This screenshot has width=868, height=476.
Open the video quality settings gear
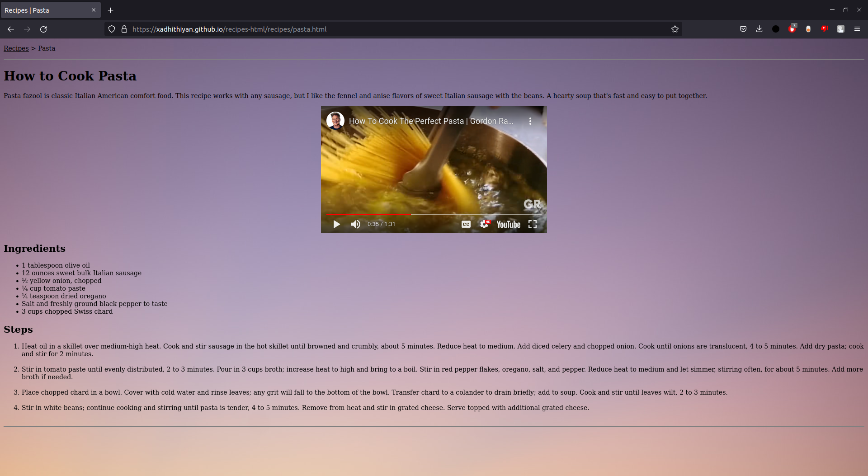(484, 224)
